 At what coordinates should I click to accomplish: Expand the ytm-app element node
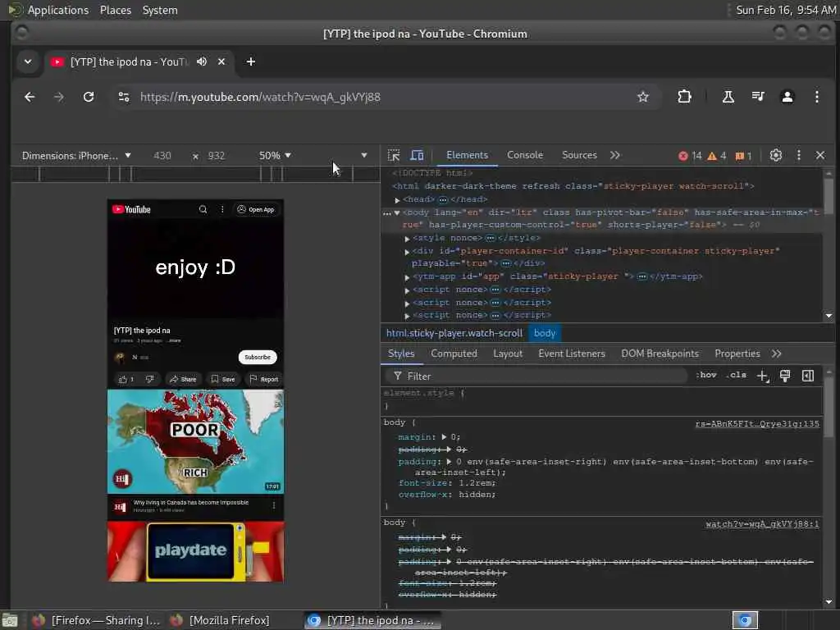[x=407, y=277]
